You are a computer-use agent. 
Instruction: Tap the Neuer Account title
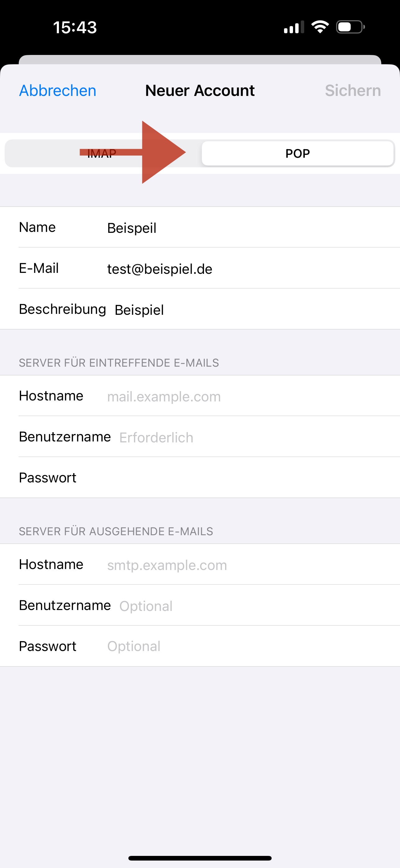tap(200, 91)
